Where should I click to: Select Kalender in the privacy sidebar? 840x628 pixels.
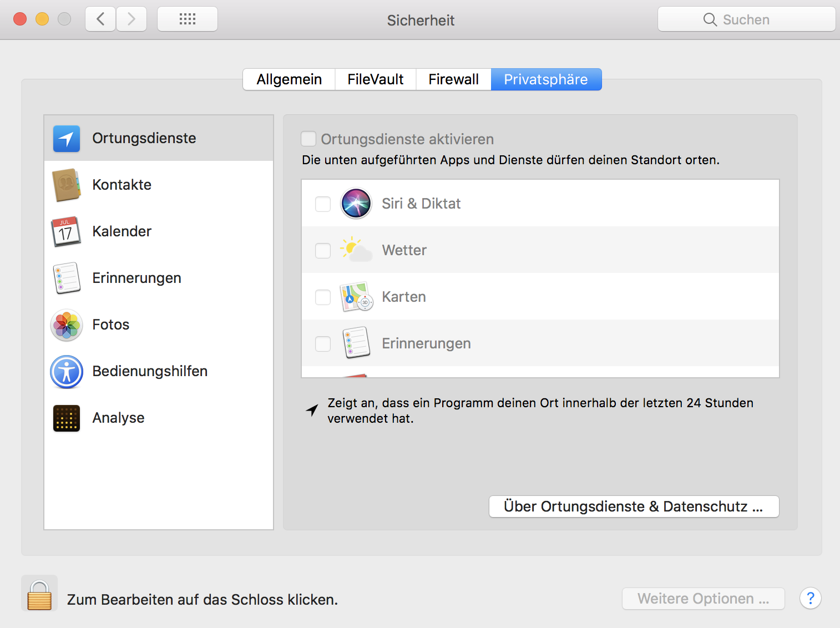coord(159,231)
